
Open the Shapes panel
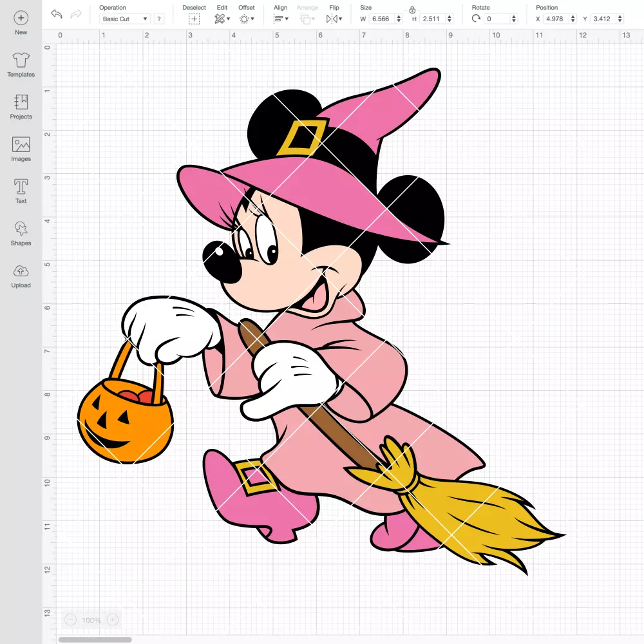(21, 233)
